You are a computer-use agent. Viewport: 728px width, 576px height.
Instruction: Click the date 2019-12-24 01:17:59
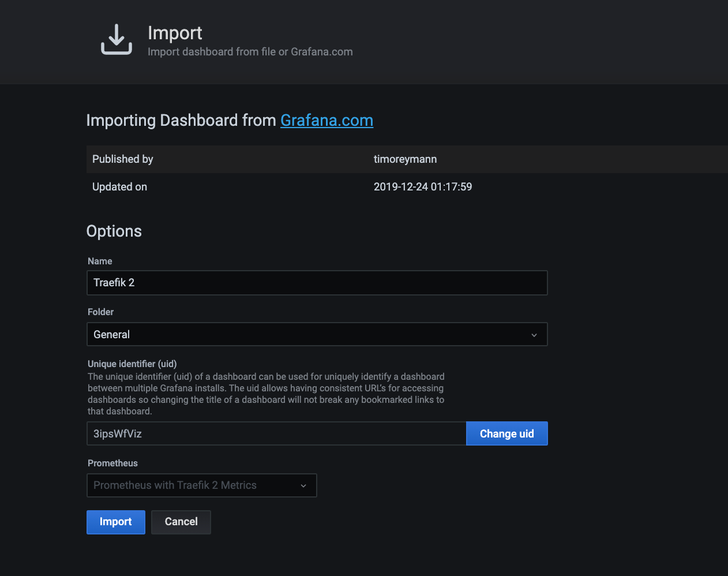click(423, 187)
